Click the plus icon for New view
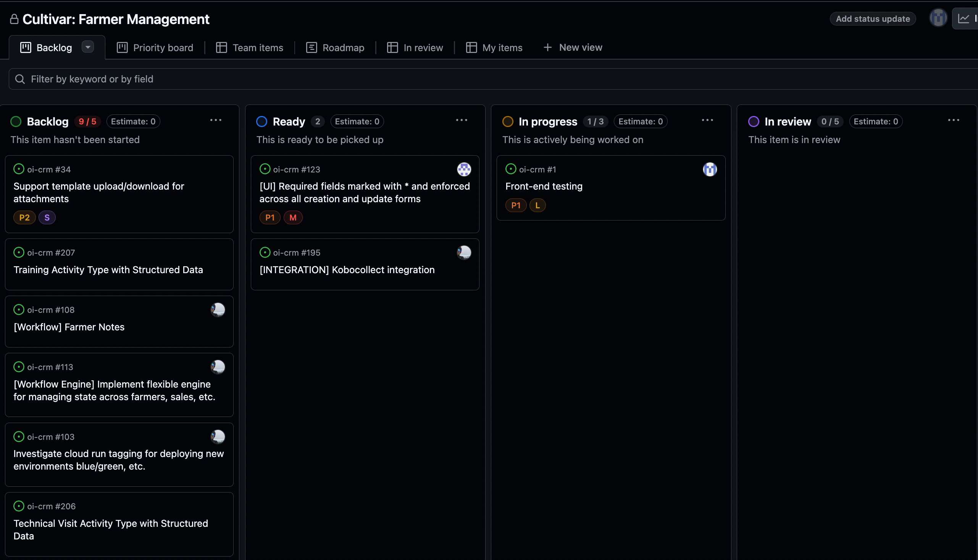Image resolution: width=978 pixels, height=560 pixels. [x=547, y=48]
